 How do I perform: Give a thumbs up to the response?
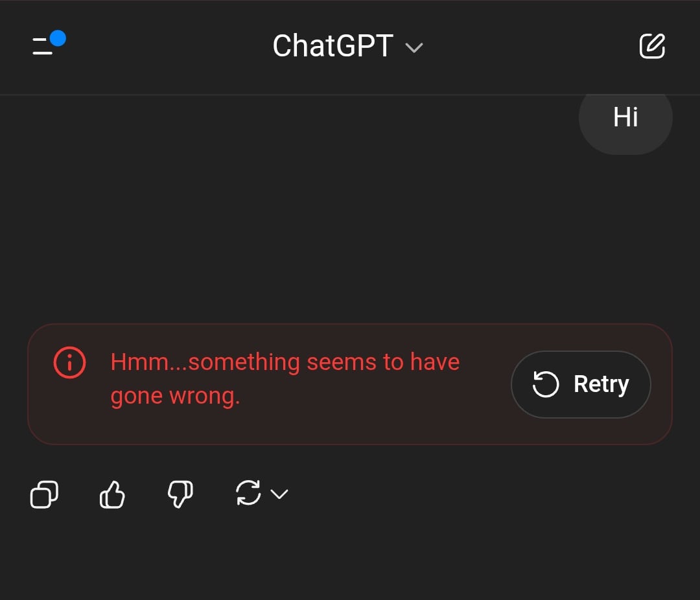tap(112, 496)
